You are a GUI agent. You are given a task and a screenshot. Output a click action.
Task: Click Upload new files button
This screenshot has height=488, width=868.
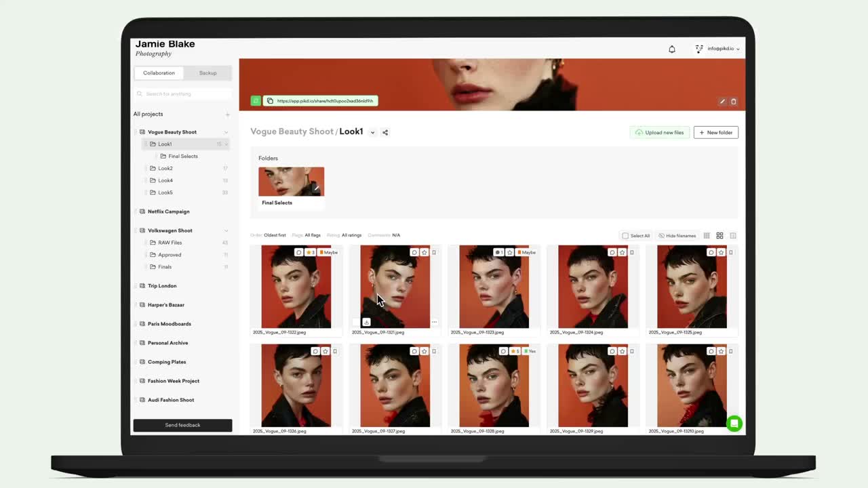[659, 132]
